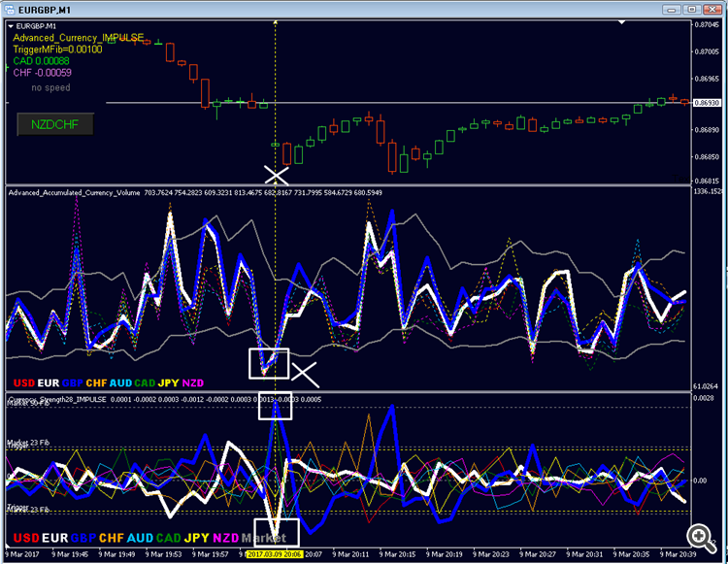Click the 9 Mar 20:39 time axis label

click(678, 554)
